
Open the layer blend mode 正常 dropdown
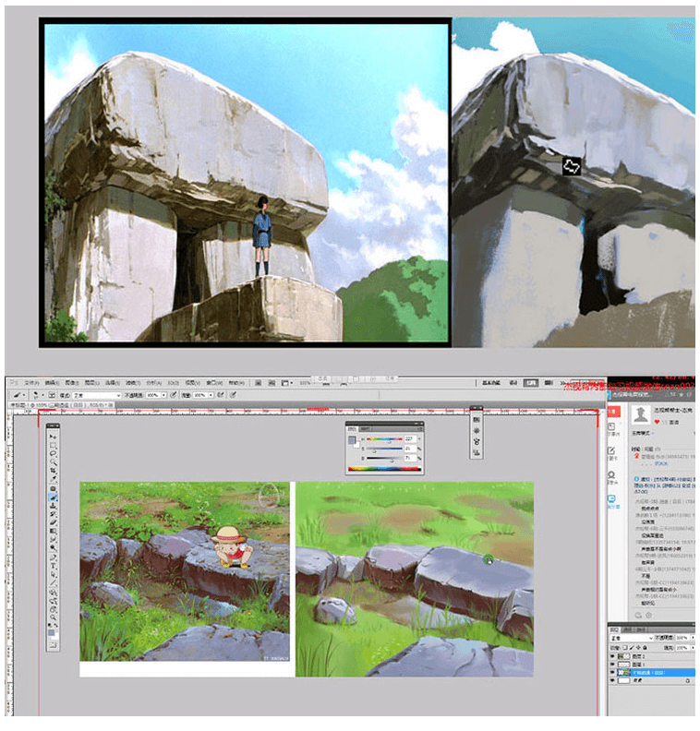[632, 638]
